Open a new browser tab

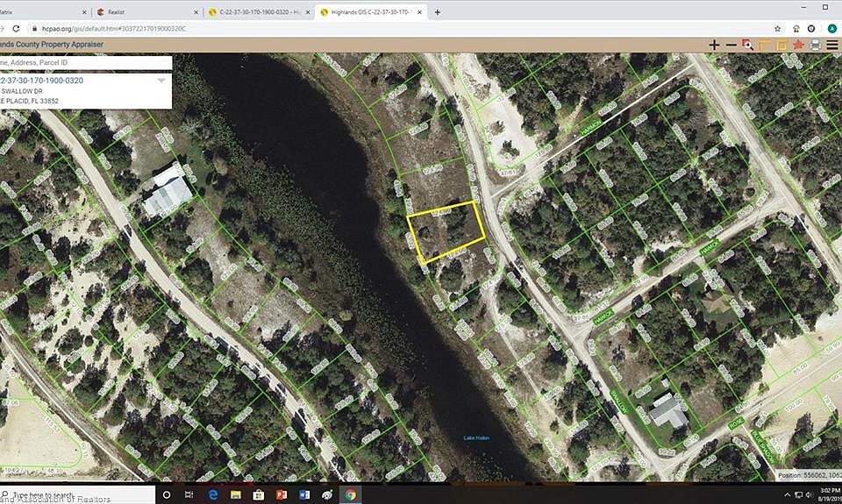pos(437,11)
